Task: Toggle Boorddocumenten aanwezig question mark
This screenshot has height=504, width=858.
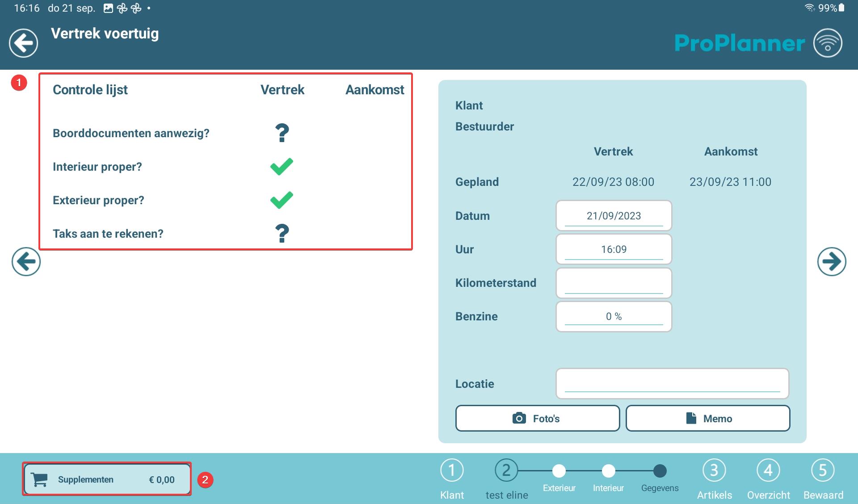Action: [282, 133]
